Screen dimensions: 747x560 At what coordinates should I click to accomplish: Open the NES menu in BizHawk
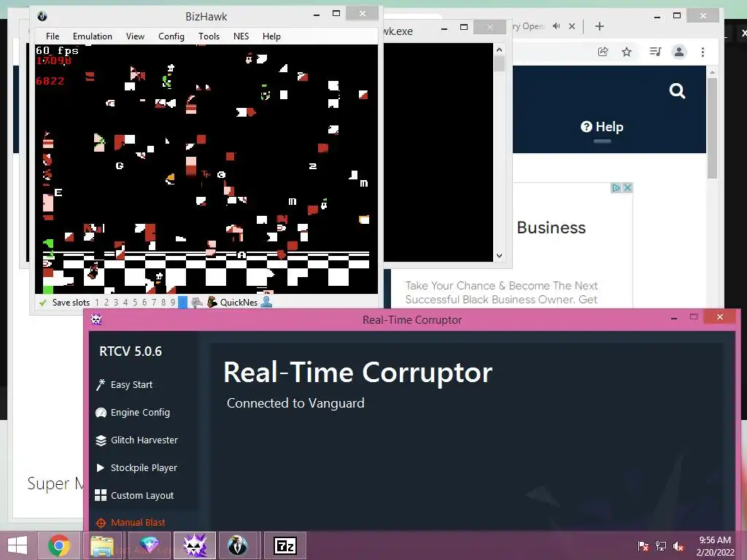[x=241, y=36]
